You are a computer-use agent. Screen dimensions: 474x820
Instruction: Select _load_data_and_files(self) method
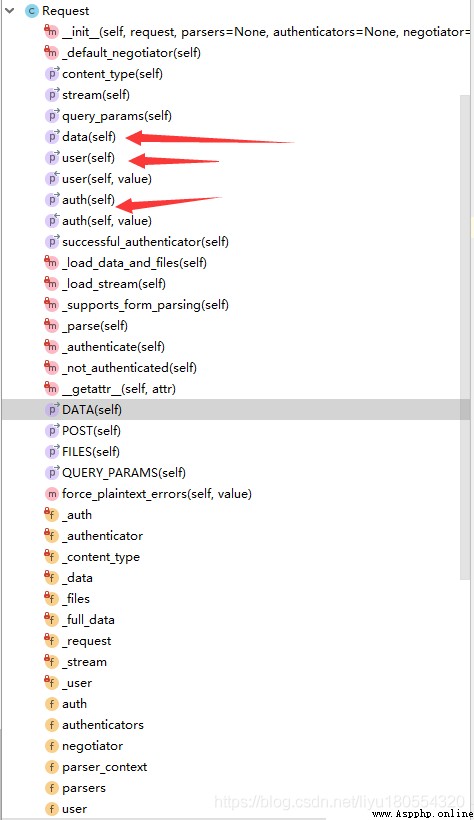tap(134, 263)
